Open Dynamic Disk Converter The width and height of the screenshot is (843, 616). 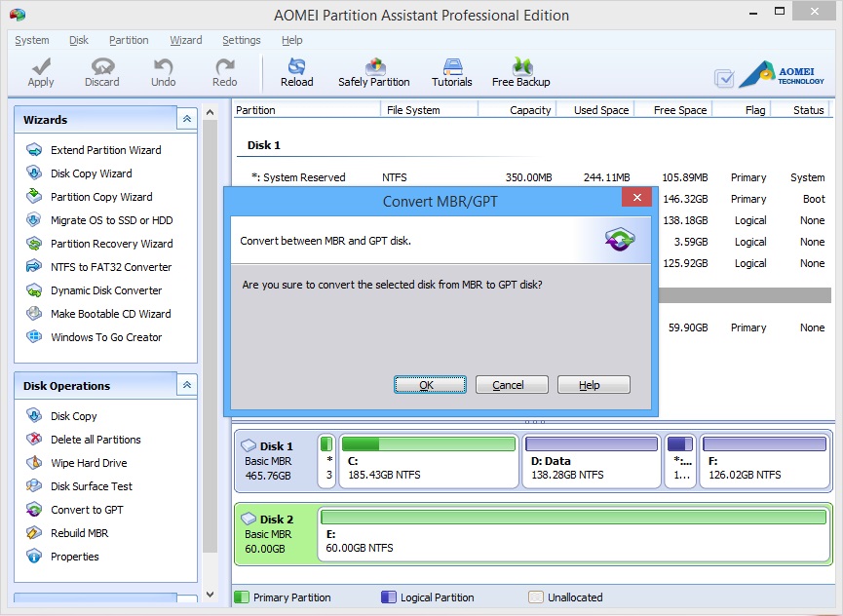(x=106, y=290)
